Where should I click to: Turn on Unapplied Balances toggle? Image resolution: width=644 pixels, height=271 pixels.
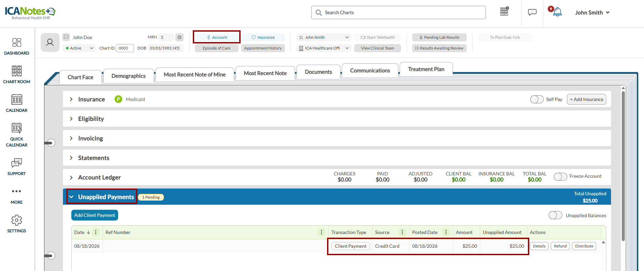[x=556, y=215]
